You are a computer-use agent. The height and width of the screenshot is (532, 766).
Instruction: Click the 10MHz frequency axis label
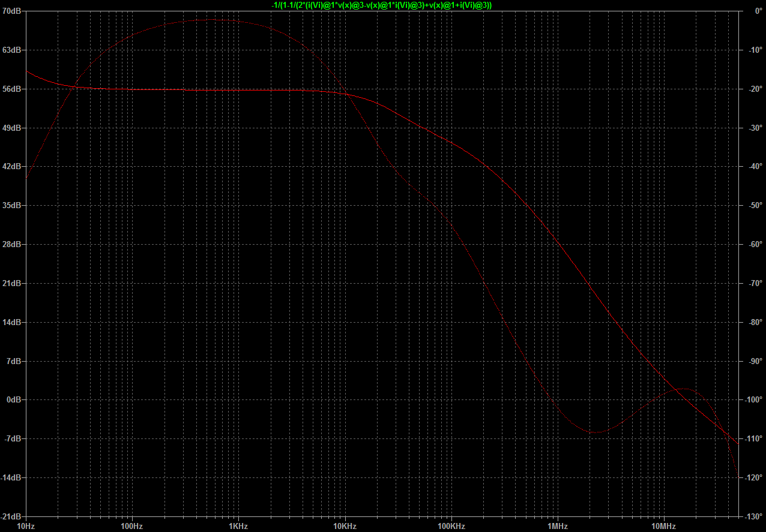[663, 526]
